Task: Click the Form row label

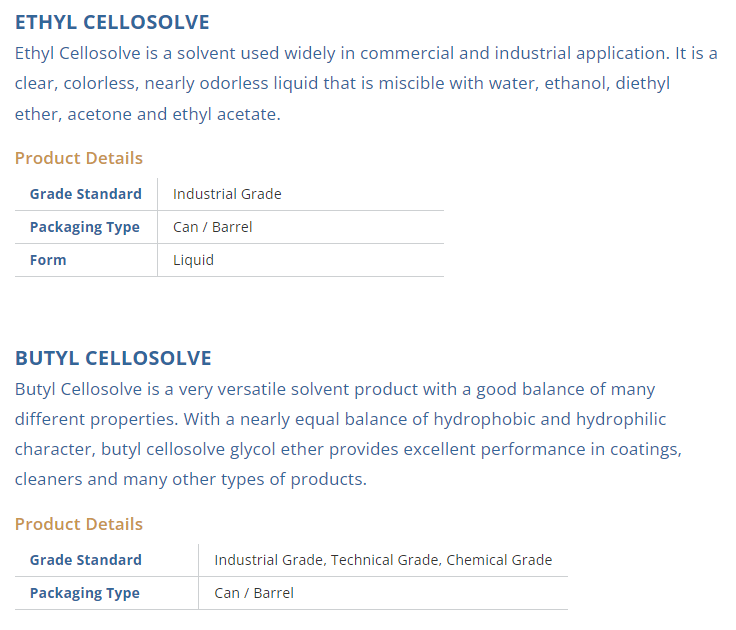Action: pyautogui.click(x=48, y=260)
